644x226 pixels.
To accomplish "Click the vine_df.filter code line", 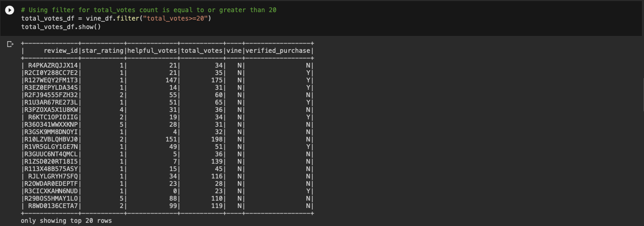I will click(116, 18).
